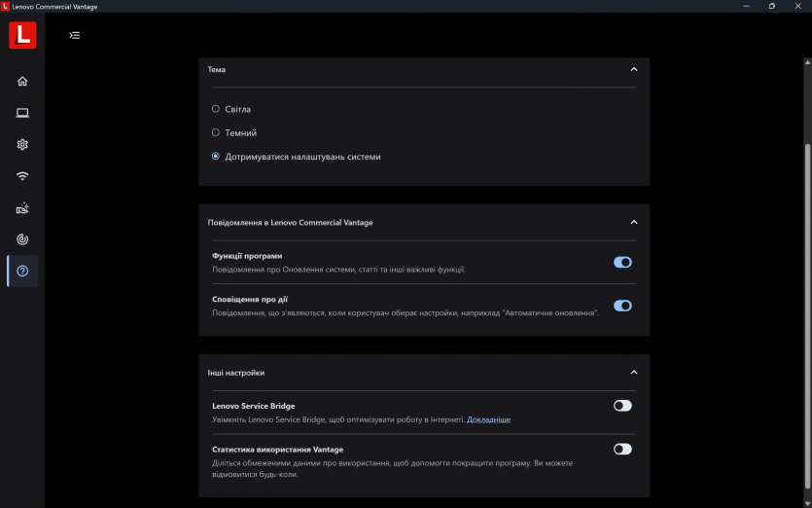Select the Світла theme option
Screen dimensions: 812x508
point(216,109)
